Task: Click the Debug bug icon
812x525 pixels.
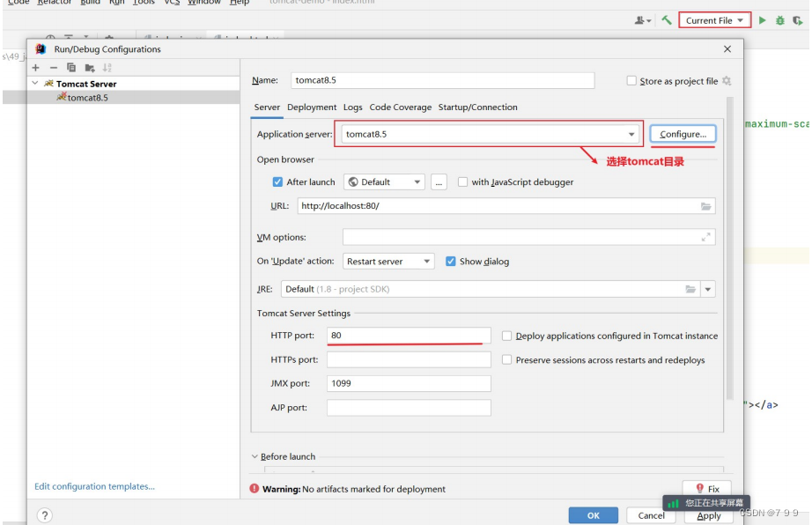Action: 780,21
